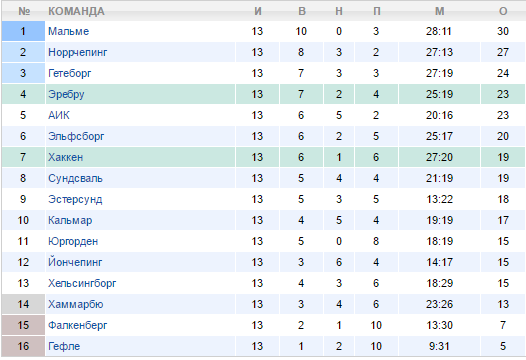The height and width of the screenshot is (360, 526).
Task: Click the Кальмар team link
Action: (70, 220)
